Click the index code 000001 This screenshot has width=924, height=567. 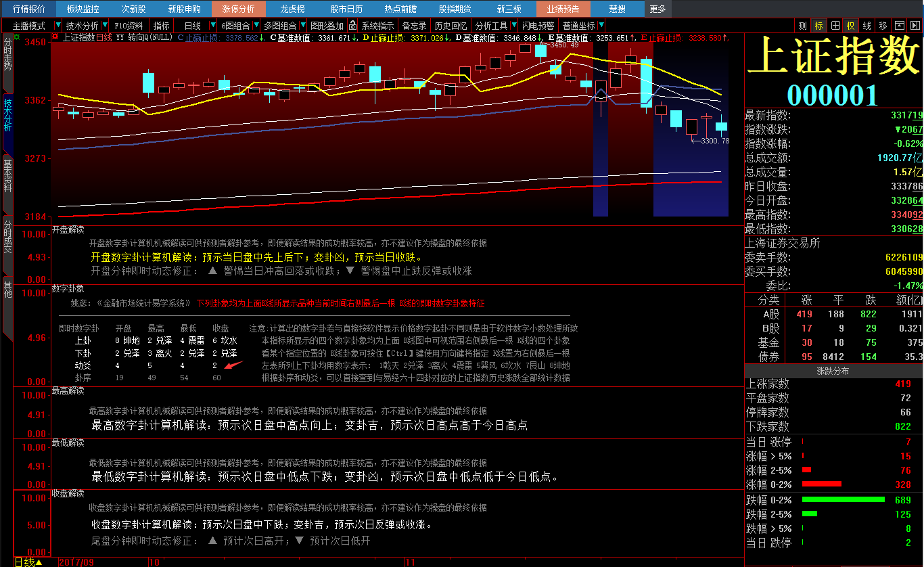click(x=833, y=95)
